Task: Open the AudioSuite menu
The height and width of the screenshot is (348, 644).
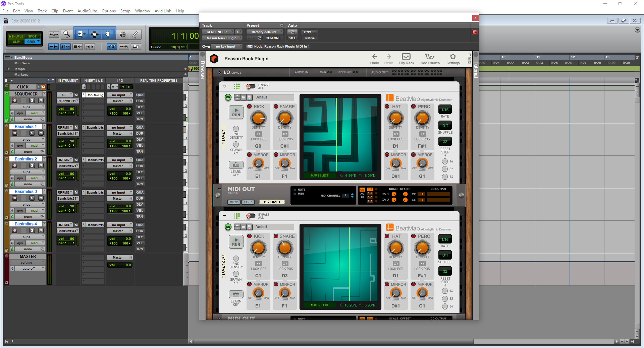Action: (x=87, y=11)
